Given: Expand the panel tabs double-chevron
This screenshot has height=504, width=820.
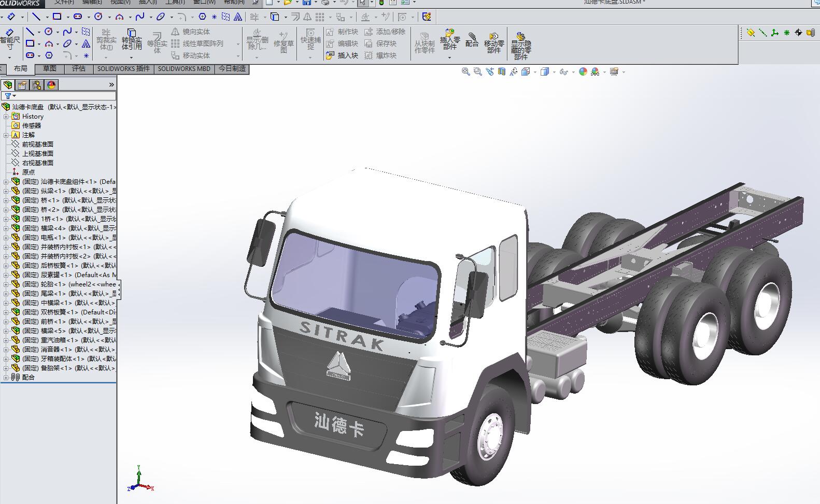Looking at the screenshot, I should click(111, 85).
